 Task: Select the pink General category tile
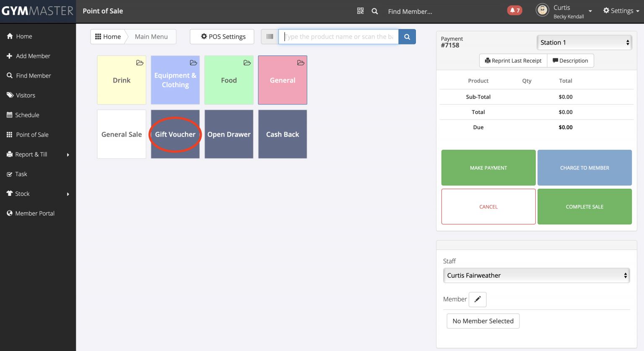click(x=283, y=80)
